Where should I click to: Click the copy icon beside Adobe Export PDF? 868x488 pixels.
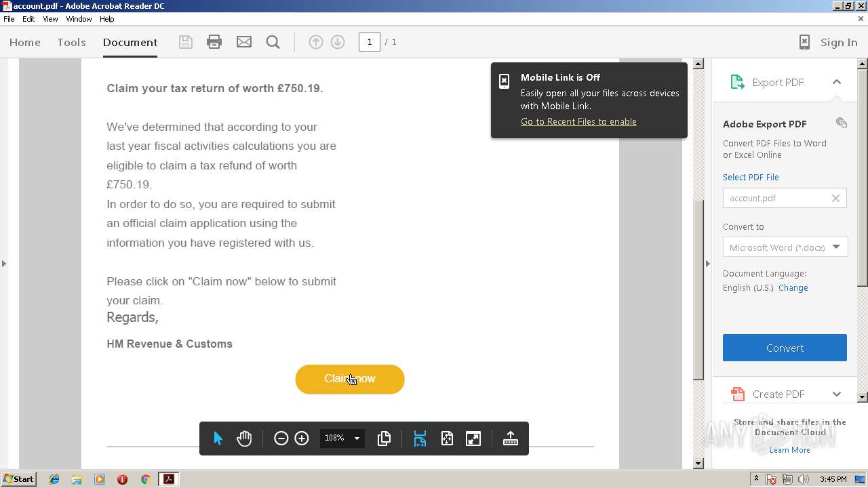click(842, 123)
